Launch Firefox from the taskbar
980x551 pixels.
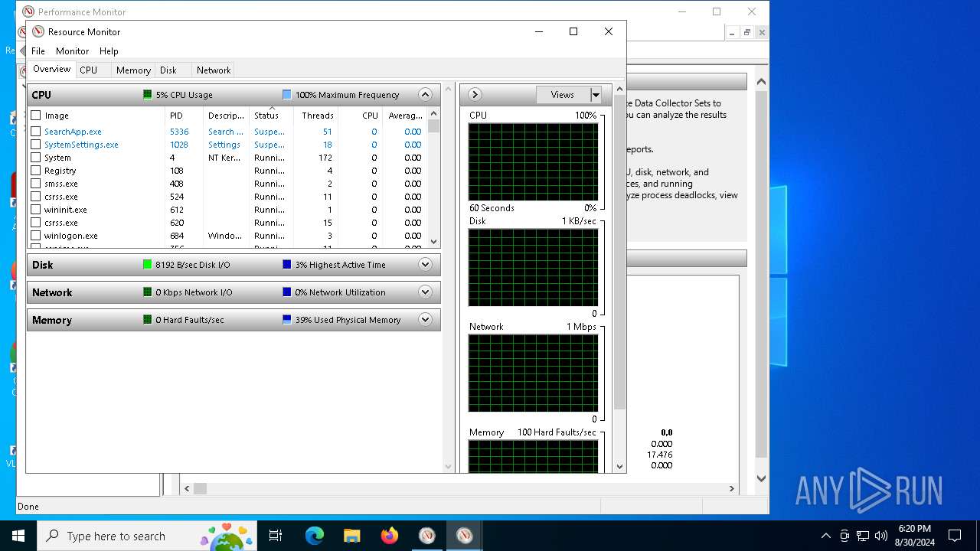390,536
